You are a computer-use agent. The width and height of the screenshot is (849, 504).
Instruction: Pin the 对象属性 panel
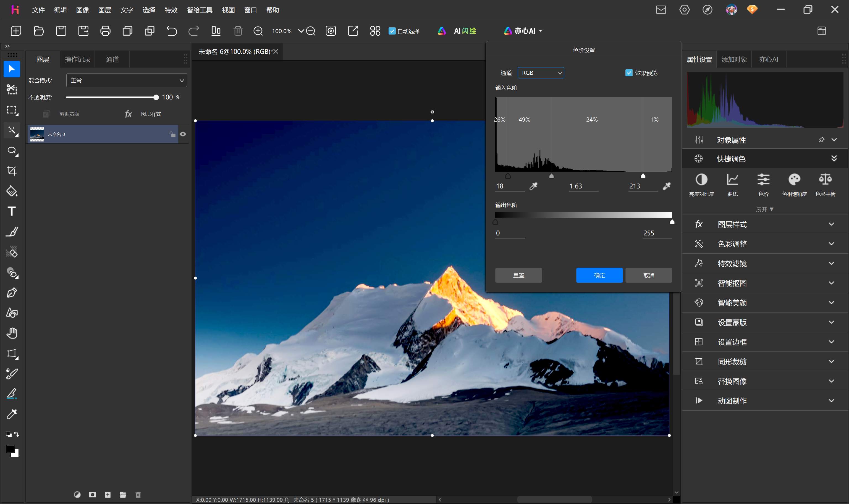821,140
